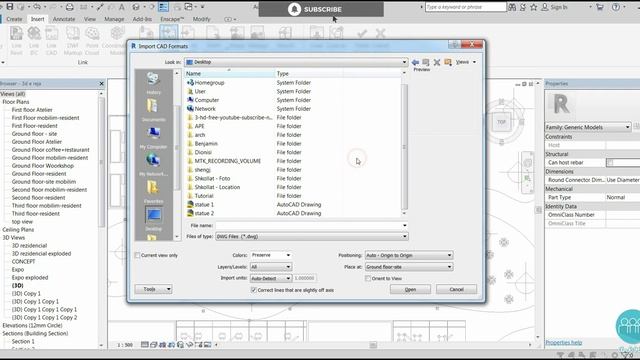The image size is (640, 360).
Task: Open the Modify ribbon tab
Action: point(201,19)
